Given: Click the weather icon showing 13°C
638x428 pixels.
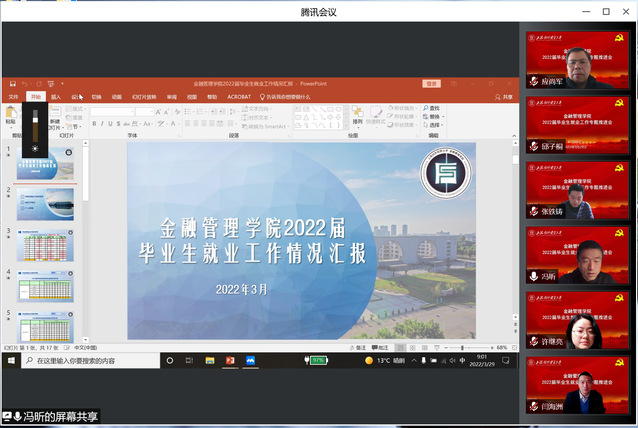Looking at the screenshot, I should [369, 360].
